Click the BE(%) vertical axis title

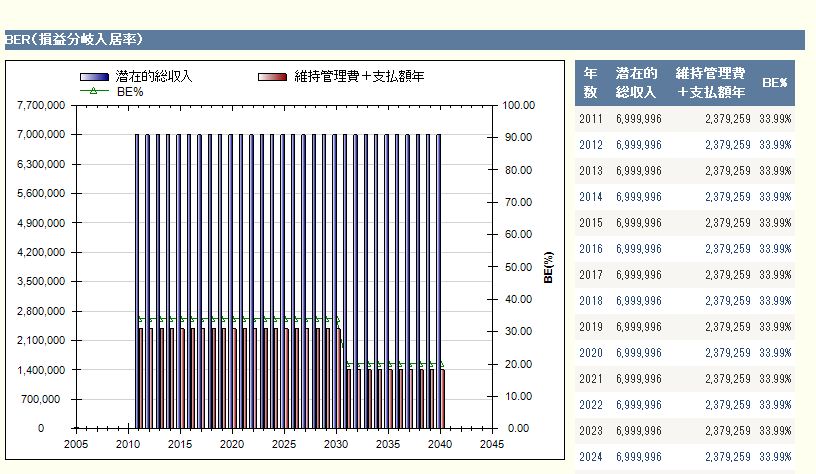[548, 268]
